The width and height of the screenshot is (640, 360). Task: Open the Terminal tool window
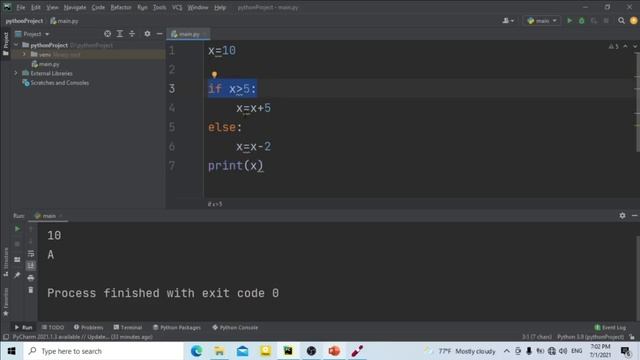[x=128, y=327]
